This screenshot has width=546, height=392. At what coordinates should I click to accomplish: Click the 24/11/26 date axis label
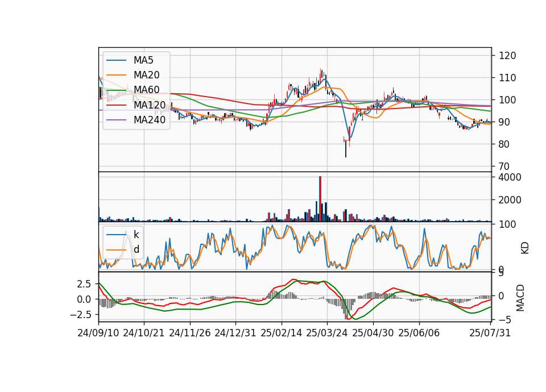click(190, 333)
